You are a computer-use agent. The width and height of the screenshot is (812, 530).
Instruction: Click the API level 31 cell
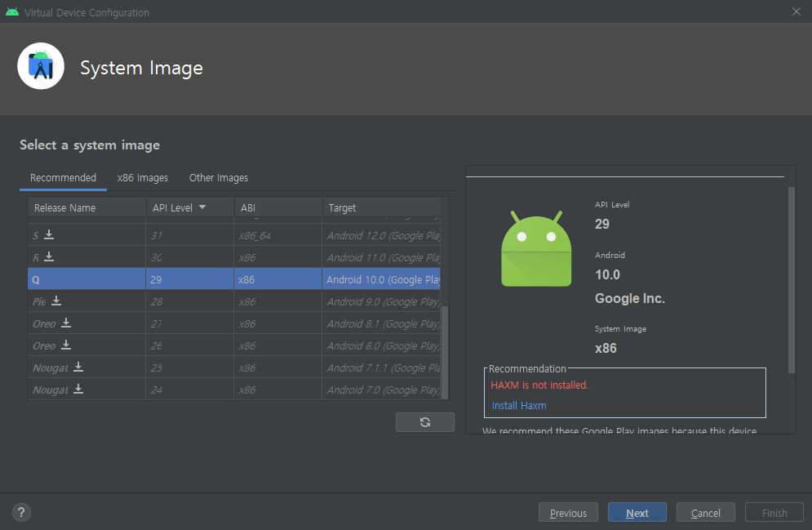point(190,235)
